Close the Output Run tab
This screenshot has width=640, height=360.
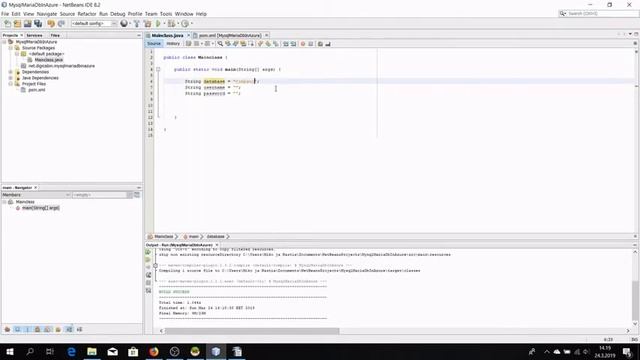point(217,245)
